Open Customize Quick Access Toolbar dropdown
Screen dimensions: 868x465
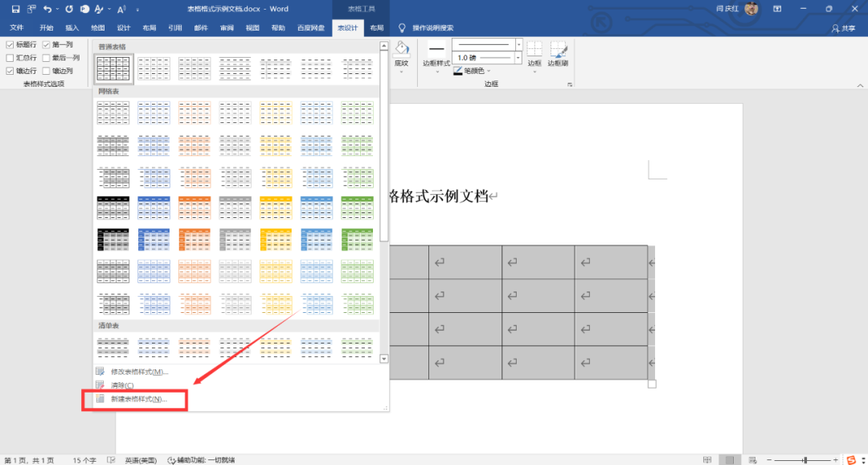point(137,10)
